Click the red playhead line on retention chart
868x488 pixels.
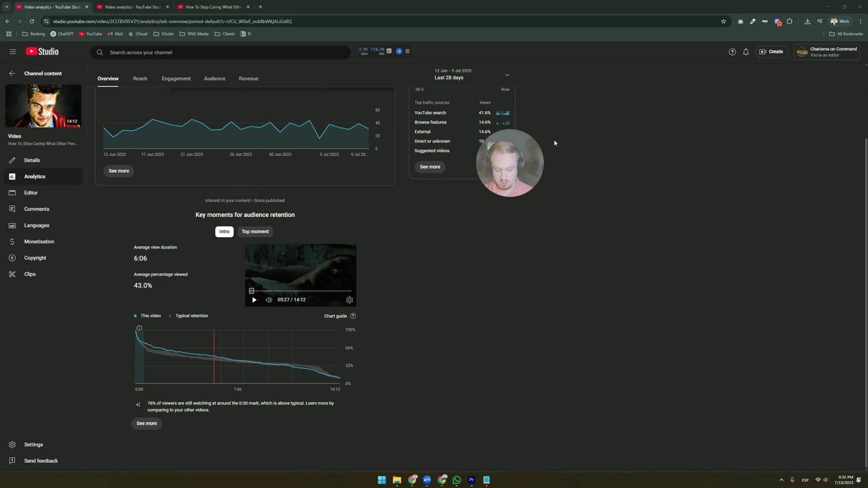tap(214, 357)
